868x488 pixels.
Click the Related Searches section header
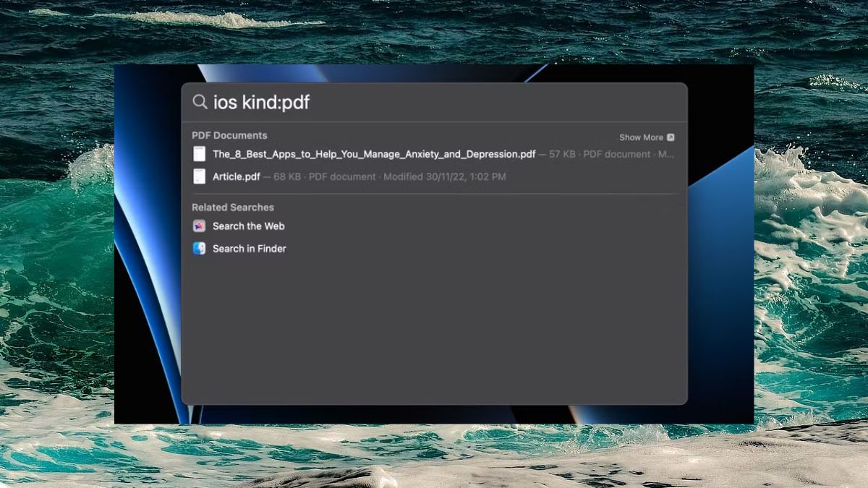pos(232,207)
